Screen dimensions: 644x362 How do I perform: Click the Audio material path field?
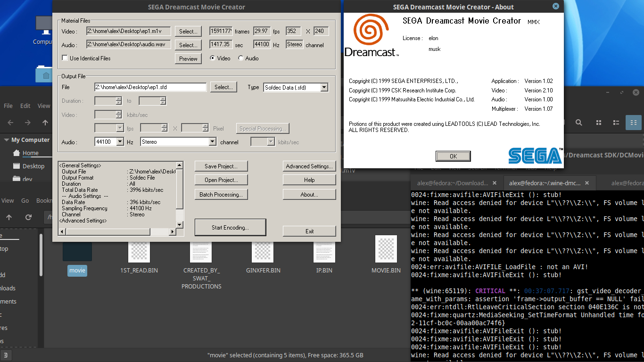pos(129,44)
